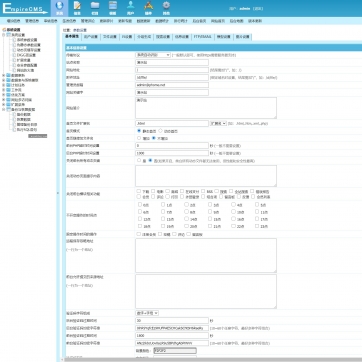Open 系统参数设置 in the sidebar tree
This screenshot has height=362, width=362.
(x=27, y=40)
